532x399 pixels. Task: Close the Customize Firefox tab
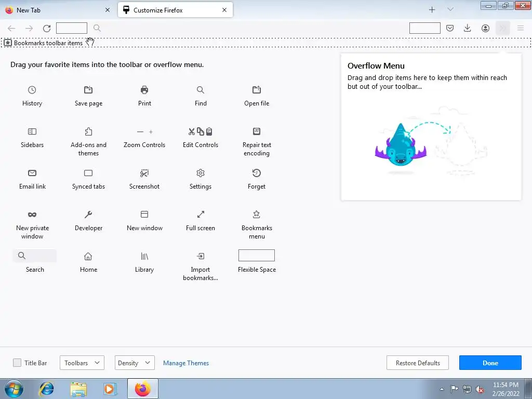tap(224, 10)
